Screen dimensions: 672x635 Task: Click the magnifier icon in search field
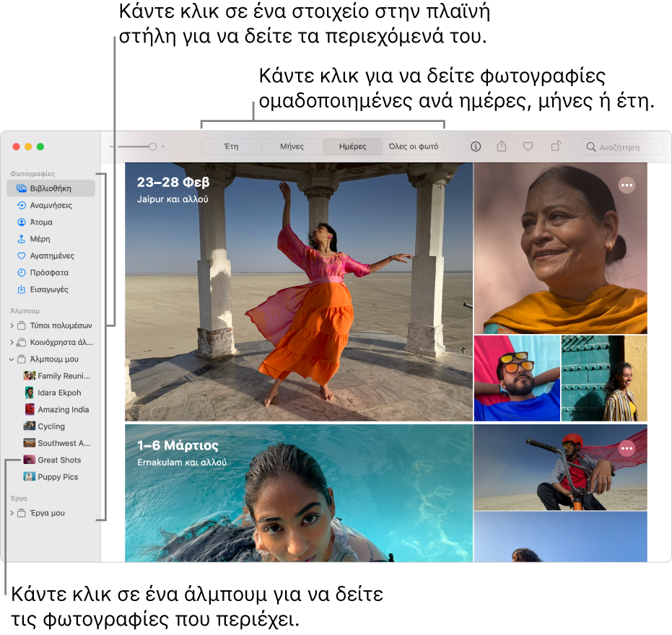590,147
